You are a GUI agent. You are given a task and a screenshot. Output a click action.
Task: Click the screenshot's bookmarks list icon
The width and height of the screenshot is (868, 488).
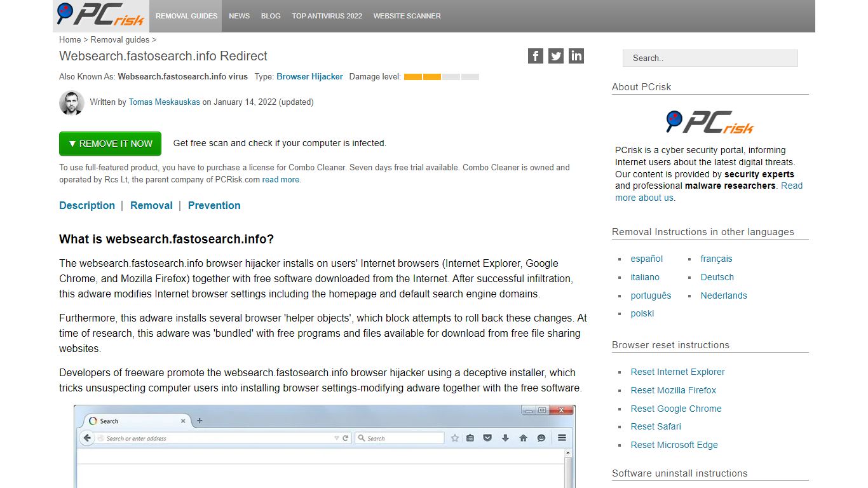[x=470, y=438]
